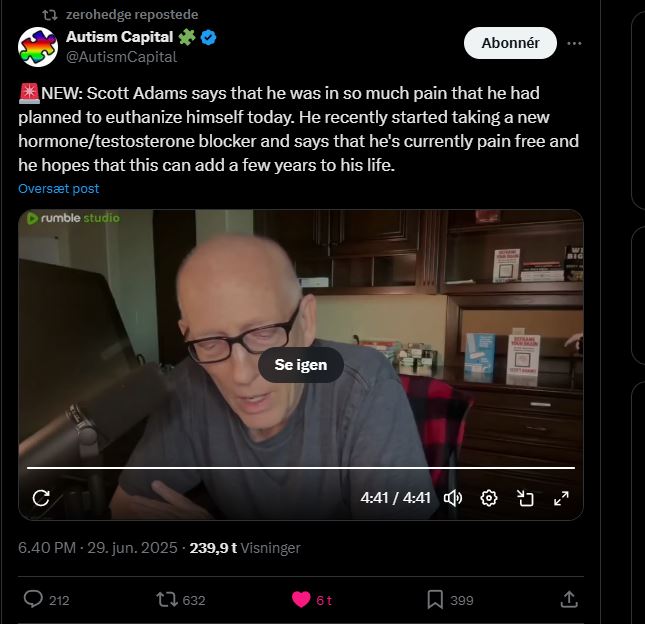Replay the video with the circular arrow icon
645x624 pixels.
tap(41, 498)
